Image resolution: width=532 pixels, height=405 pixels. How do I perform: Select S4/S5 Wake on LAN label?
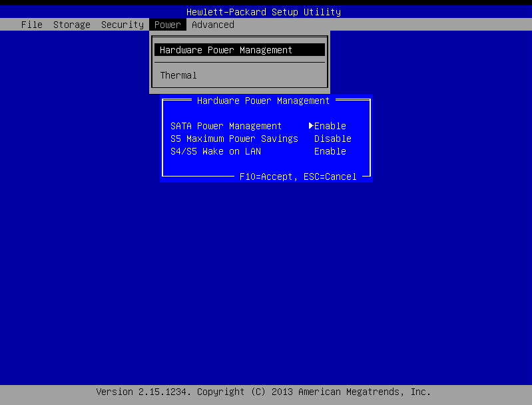coord(216,151)
